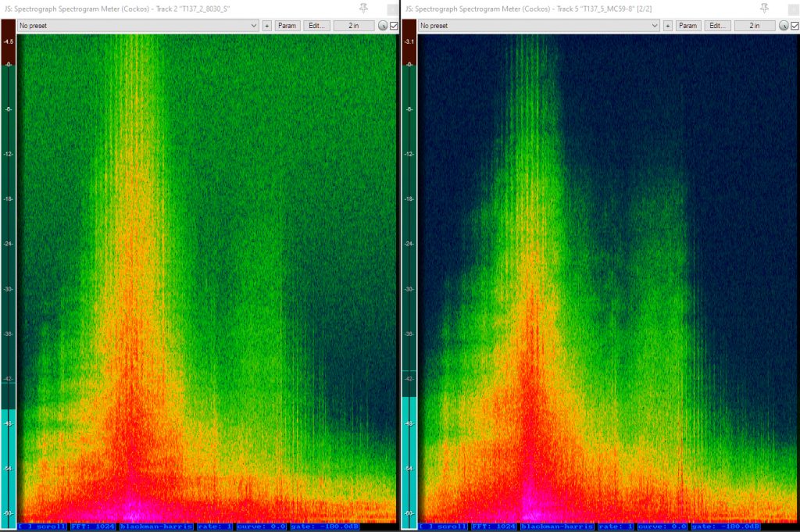Click the plus button in Track 5 window

pos(667,26)
